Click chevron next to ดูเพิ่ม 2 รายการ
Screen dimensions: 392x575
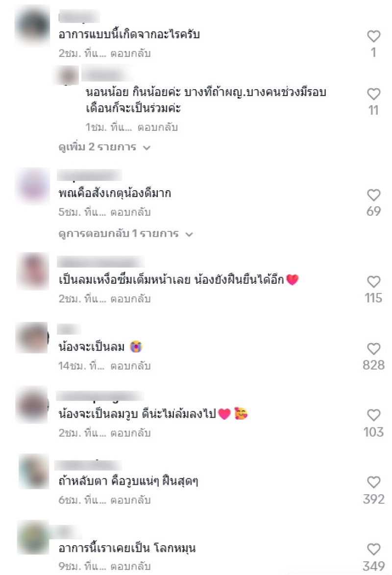pos(147,148)
